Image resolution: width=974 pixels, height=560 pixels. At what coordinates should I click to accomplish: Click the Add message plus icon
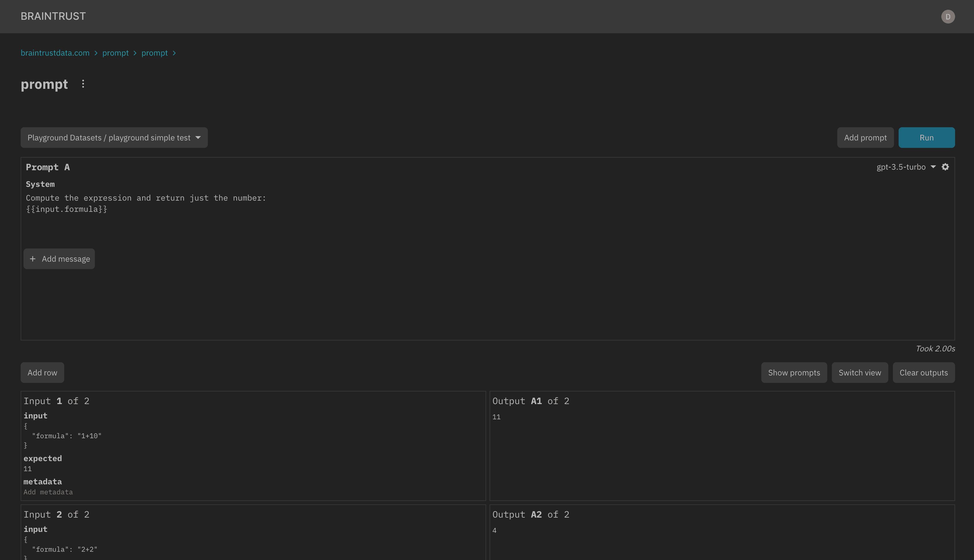coord(33,259)
